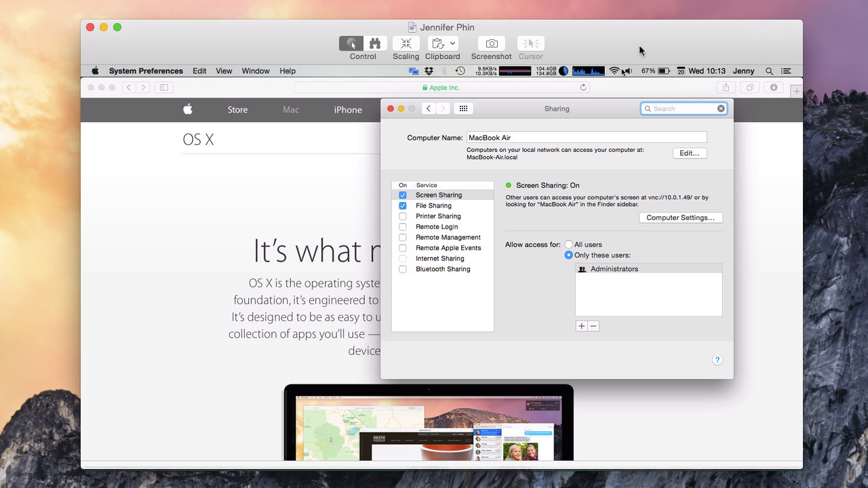The image size is (868, 488).
Task: Click the CPU history graph in menu bar
Action: click(x=588, y=71)
